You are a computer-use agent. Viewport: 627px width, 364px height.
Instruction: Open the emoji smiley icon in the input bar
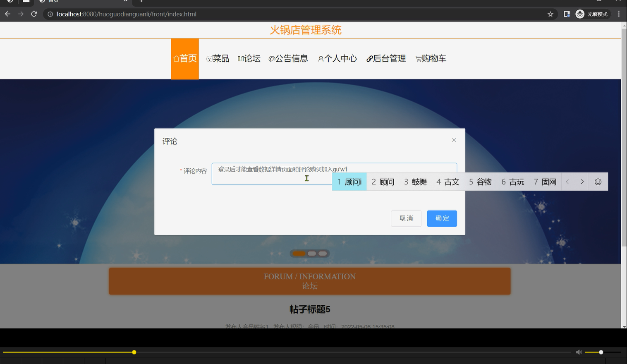tap(598, 181)
